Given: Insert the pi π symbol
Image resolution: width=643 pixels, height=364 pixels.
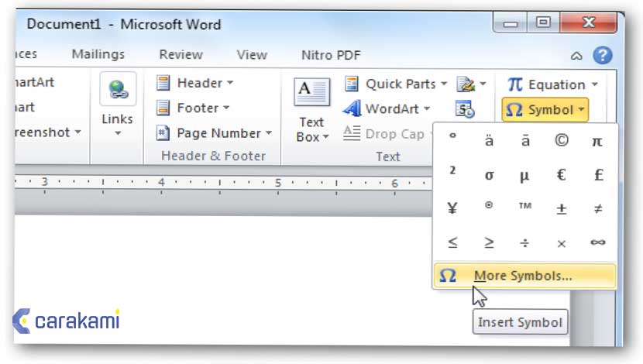Looking at the screenshot, I should coord(597,140).
